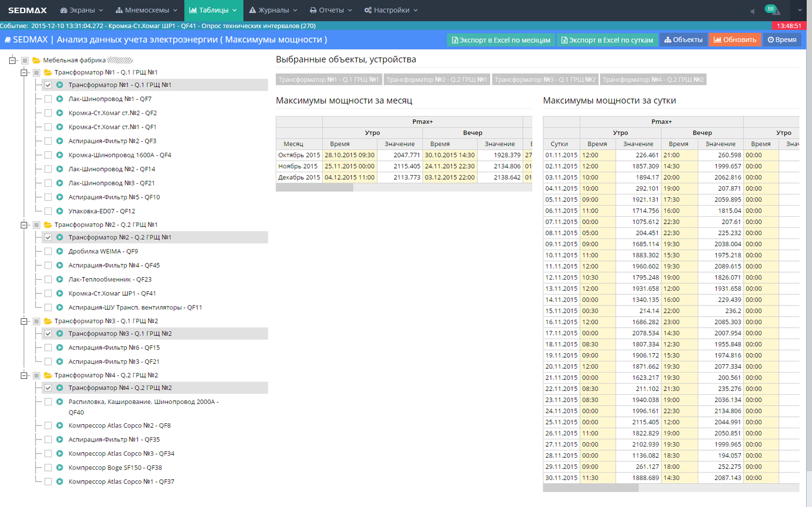Image resolution: width=812 pixels, height=507 pixels.
Task: Collapse the root Мебельная фабрика tree node
Action: tap(12, 60)
